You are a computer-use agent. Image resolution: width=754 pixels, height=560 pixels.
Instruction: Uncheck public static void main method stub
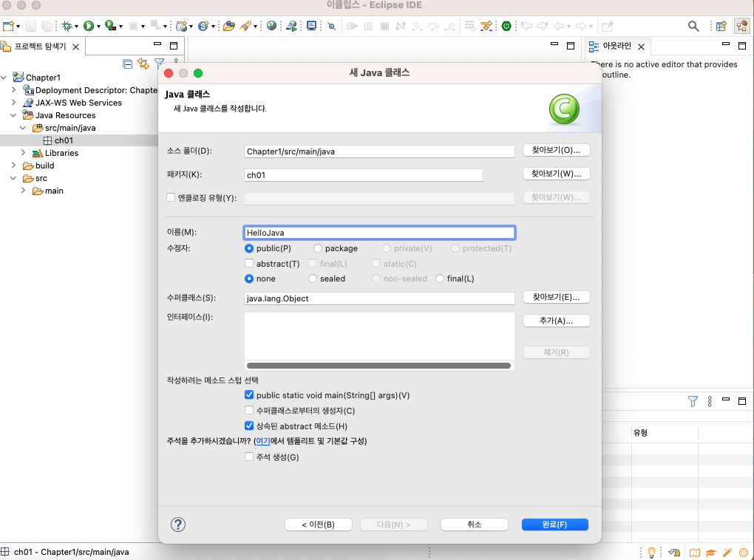point(249,395)
